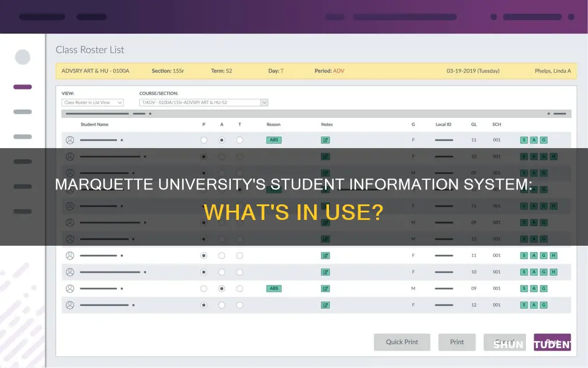The height and width of the screenshot is (368, 588).
Task: Click the A badge in the first roster row
Action: tap(533, 140)
